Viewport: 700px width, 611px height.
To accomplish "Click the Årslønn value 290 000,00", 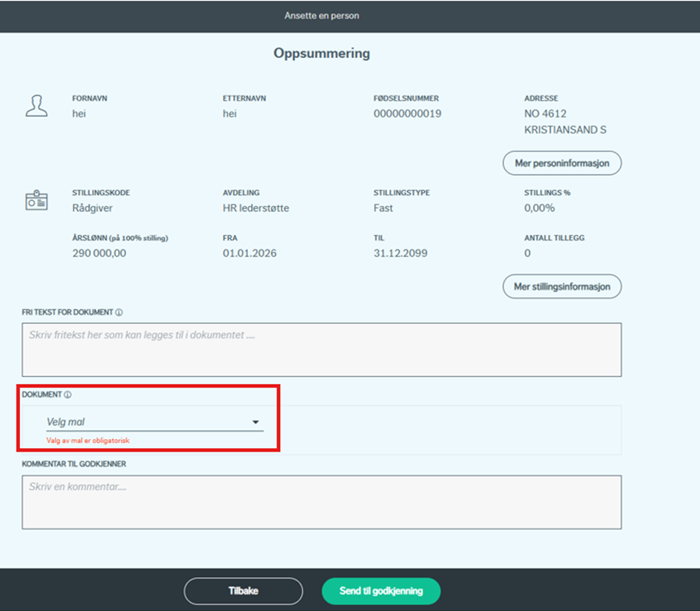I will pos(99,254).
